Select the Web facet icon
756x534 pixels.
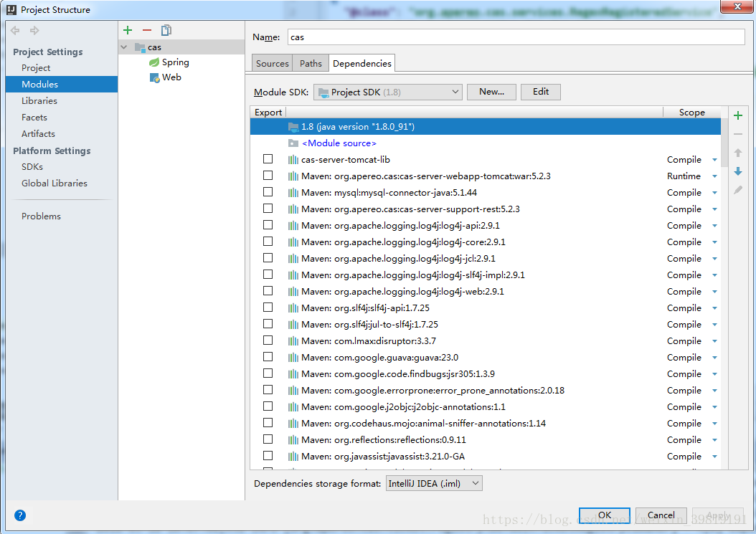pos(154,77)
